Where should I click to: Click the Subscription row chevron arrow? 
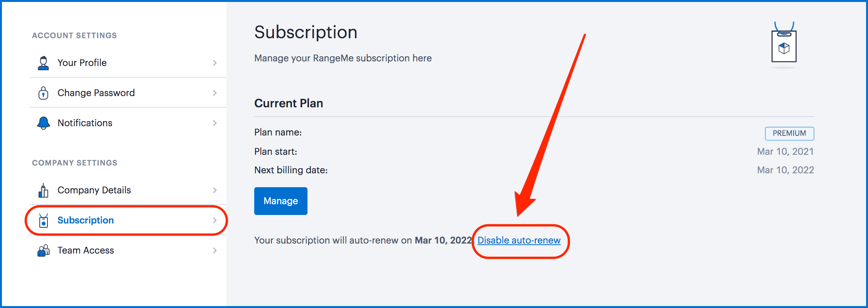[215, 220]
